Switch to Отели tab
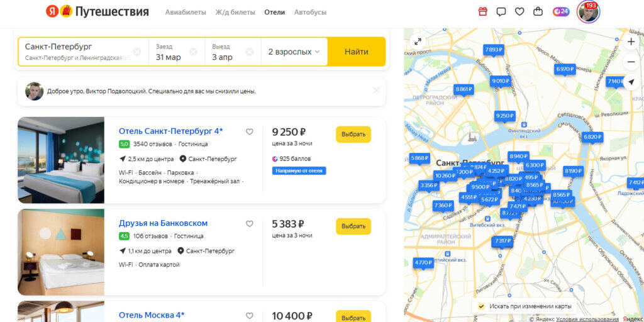The height and width of the screenshot is (322, 644). point(274,13)
